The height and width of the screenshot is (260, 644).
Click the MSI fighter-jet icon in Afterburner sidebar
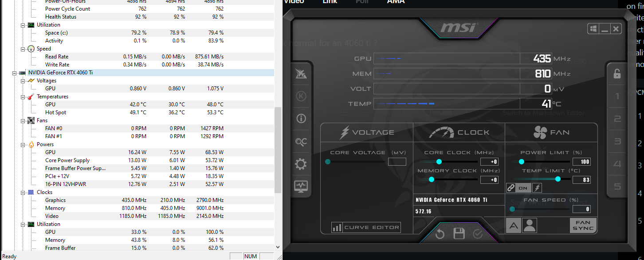pyautogui.click(x=301, y=74)
